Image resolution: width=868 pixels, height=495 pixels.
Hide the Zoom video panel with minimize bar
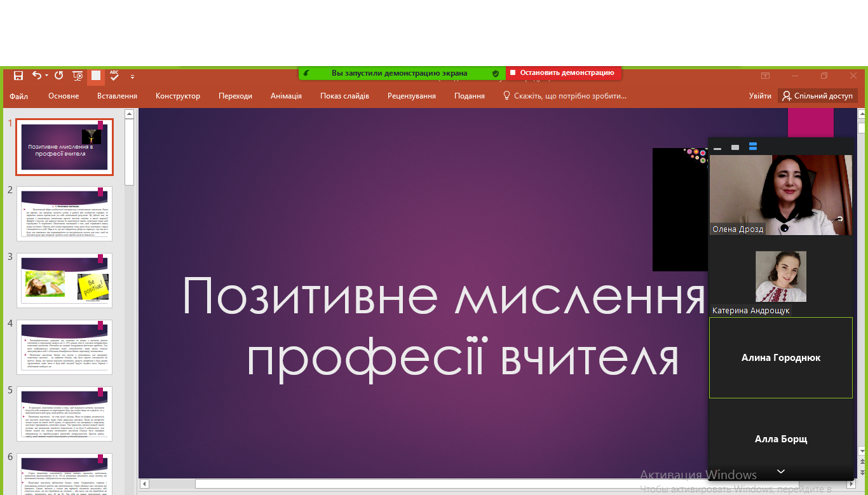coord(717,147)
